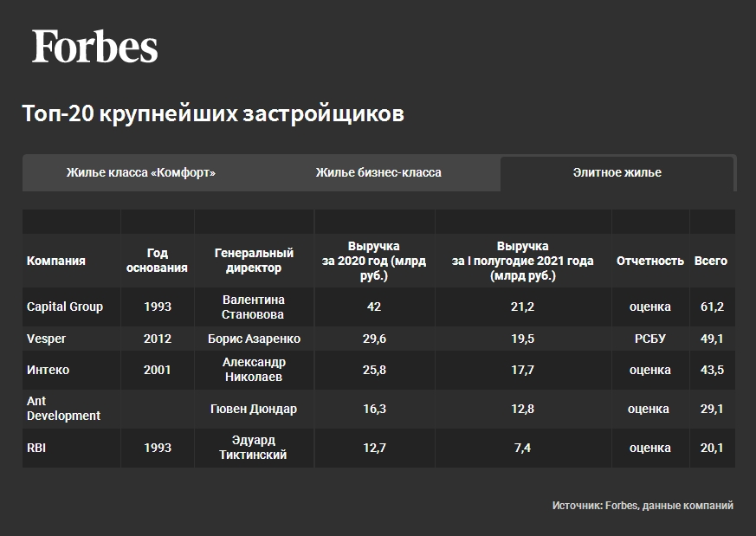Click founding year 2012 for Vesper
The height and width of the screenshot is (536, 756).
[158, 339]
